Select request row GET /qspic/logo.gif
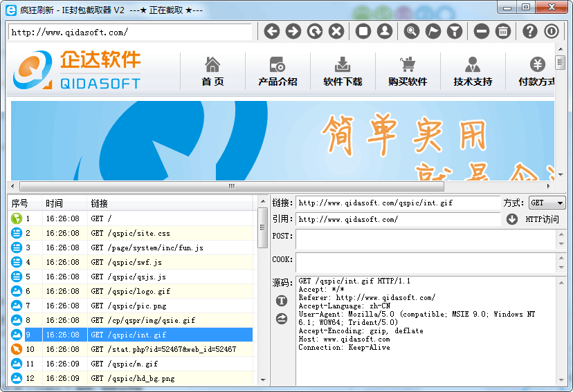This screenshot has height=392, width=573. (x=130, y=291)
